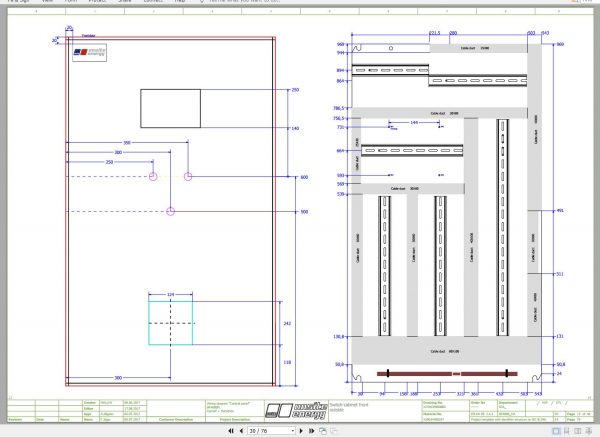Switch to continuous facing view
Image resolution: width=600 pixels, height=437 pixels.
(x=589, y=431)
